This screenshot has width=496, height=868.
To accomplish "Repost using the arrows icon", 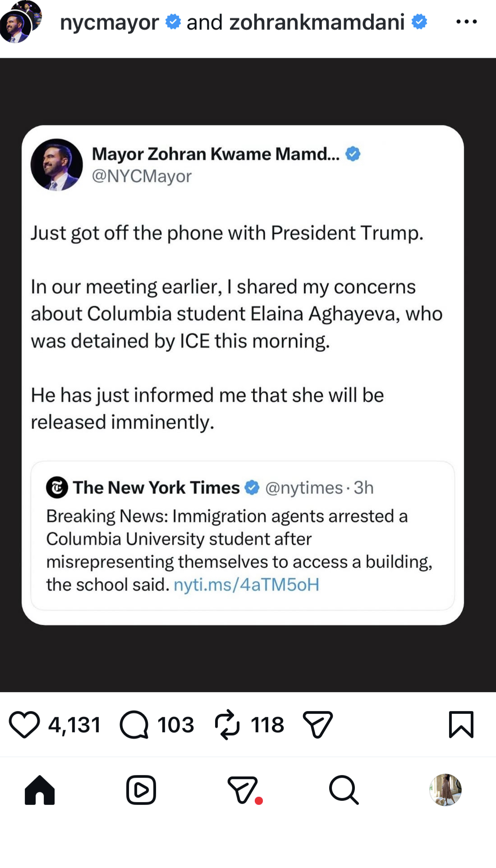I will [227, 725].
